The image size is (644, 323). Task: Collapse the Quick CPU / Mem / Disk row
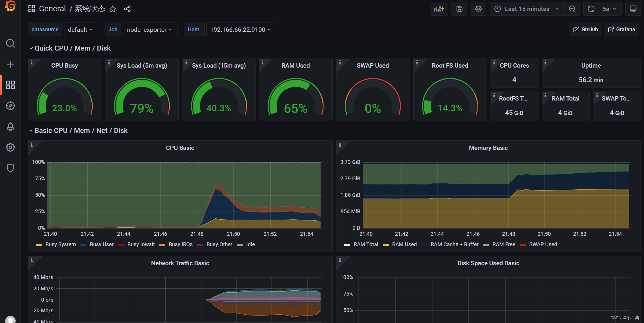[70, 48]
